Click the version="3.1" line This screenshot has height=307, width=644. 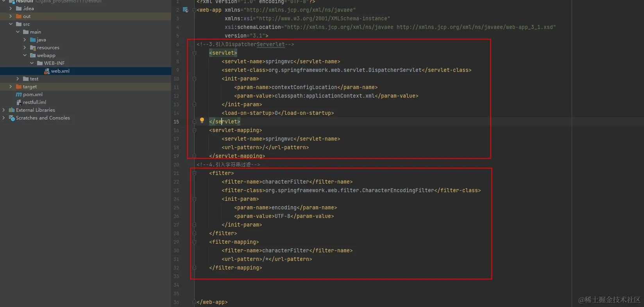tap(246, 36)
